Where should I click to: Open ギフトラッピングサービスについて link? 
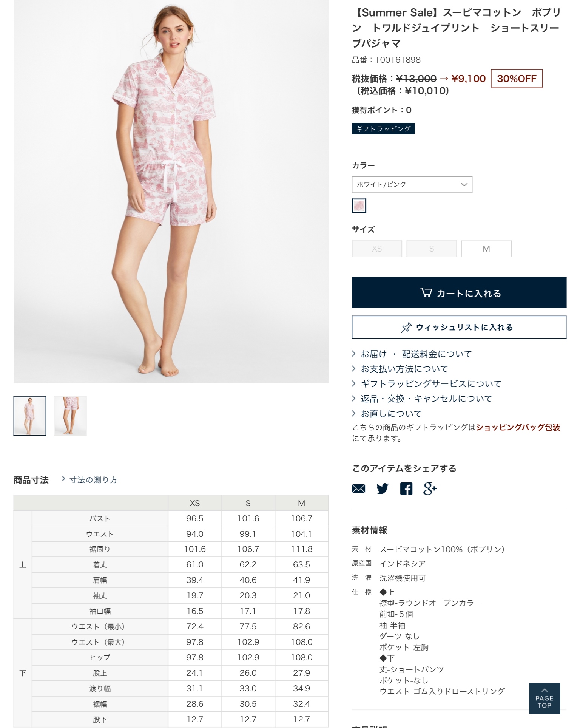[x=431, y=384]
